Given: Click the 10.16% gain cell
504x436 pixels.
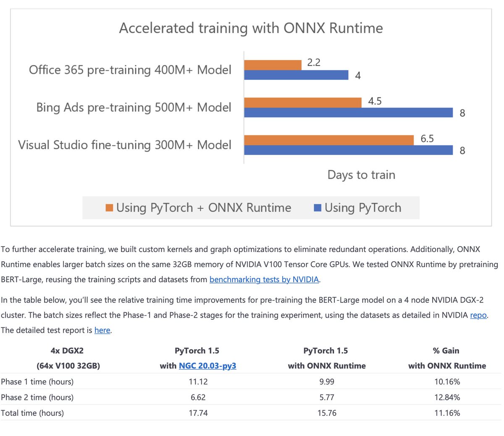Looking at the screenshot, I should point(447,382).
